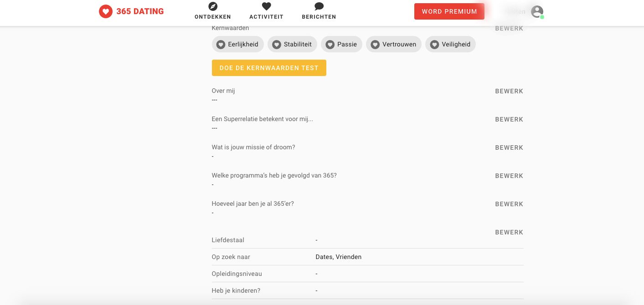This screenshot has height=305, width=644.
Task: Edit the Hoeveel jaar 365'er question
Action: click(x=509, y=204)
